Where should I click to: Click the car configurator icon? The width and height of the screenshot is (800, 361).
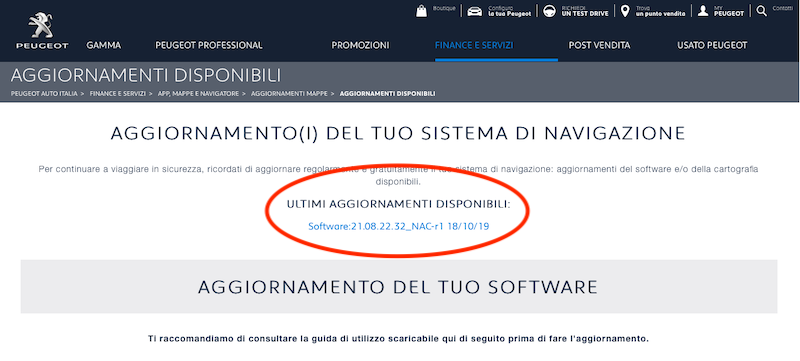(474, 11)
